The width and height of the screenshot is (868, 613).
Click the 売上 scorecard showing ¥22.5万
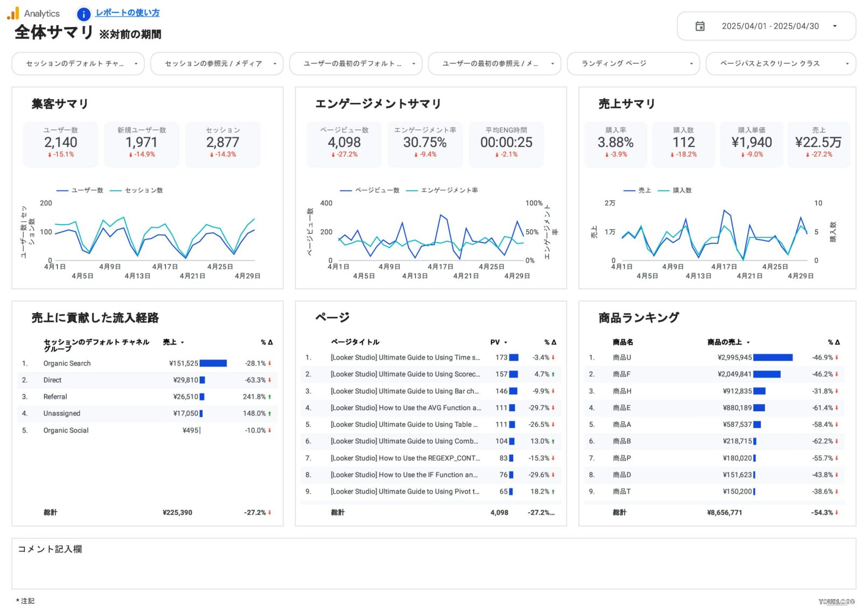[818, 143]
